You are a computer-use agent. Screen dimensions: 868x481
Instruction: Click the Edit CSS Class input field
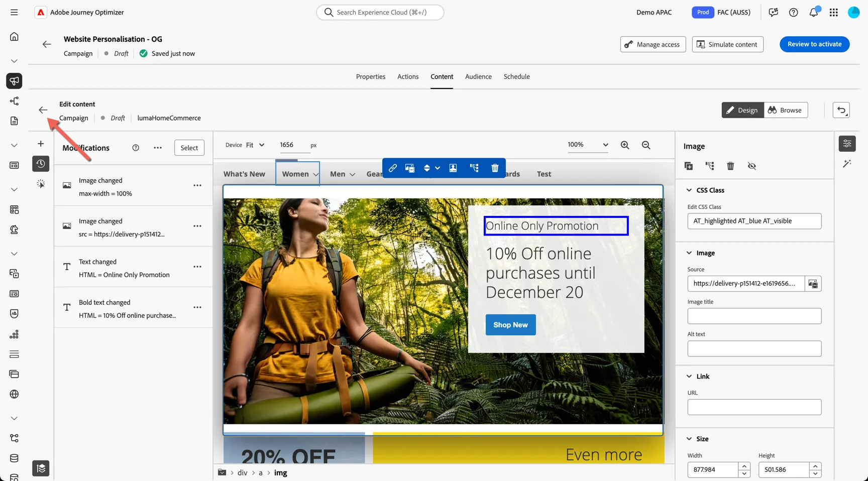754,221
